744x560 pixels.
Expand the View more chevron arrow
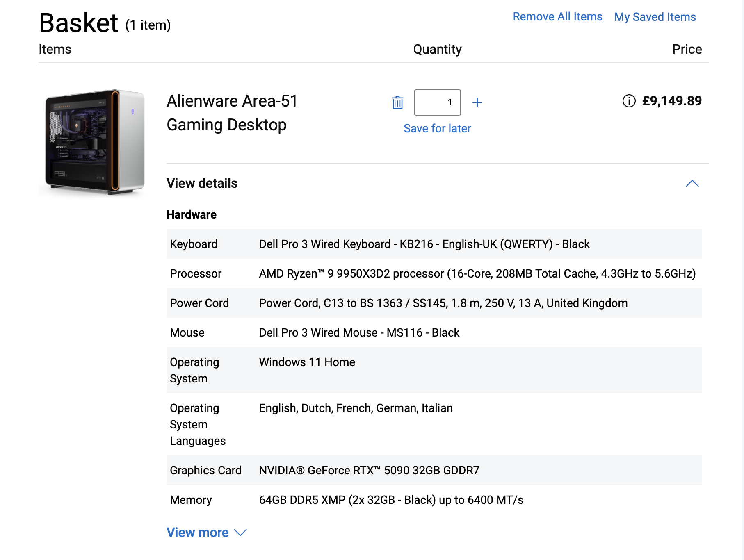click(240, 533)
